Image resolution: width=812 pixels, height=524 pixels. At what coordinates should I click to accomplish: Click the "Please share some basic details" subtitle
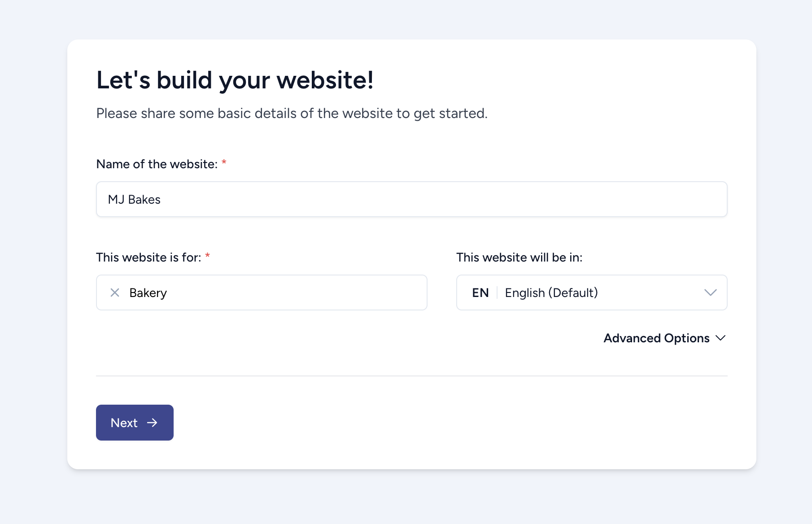click(292, 114)
